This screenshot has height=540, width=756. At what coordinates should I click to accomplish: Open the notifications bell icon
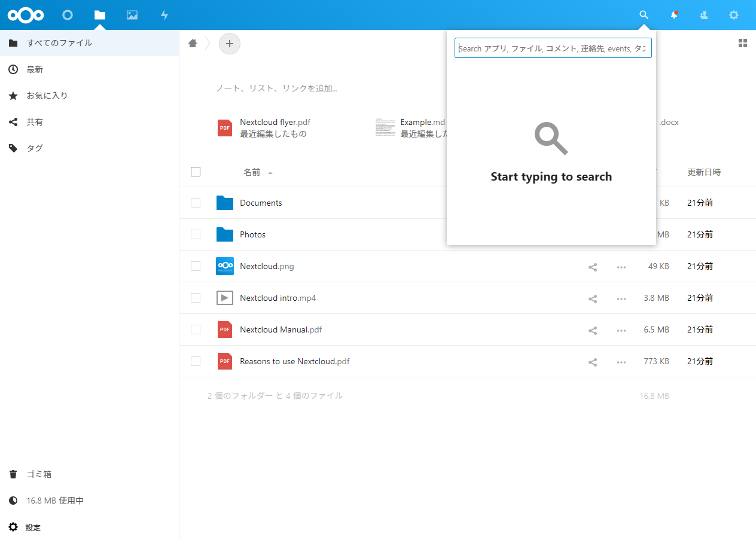click(674, 15)
